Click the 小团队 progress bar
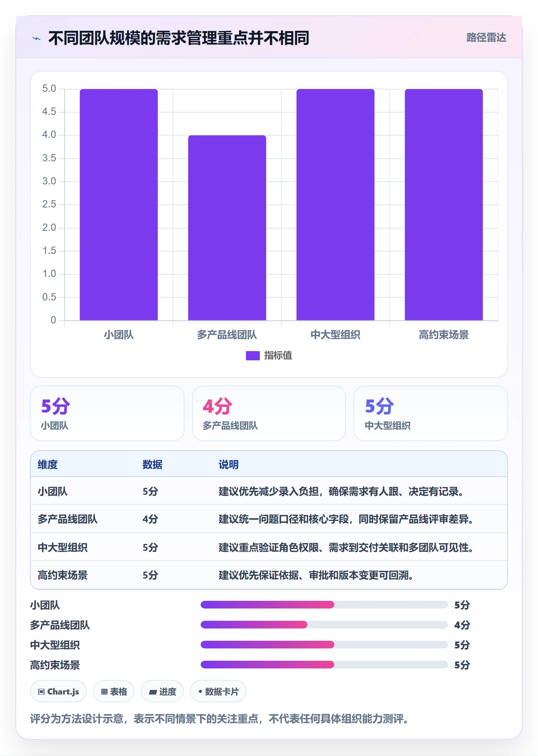The height and width of the screenshot is (756, 538). [324, 605]
